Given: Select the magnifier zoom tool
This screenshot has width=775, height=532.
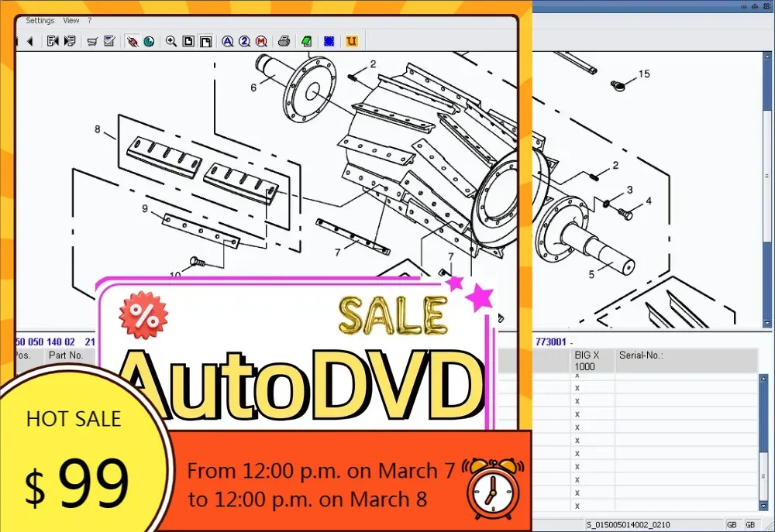Looking at the screenshot, I should click(171, 42).
